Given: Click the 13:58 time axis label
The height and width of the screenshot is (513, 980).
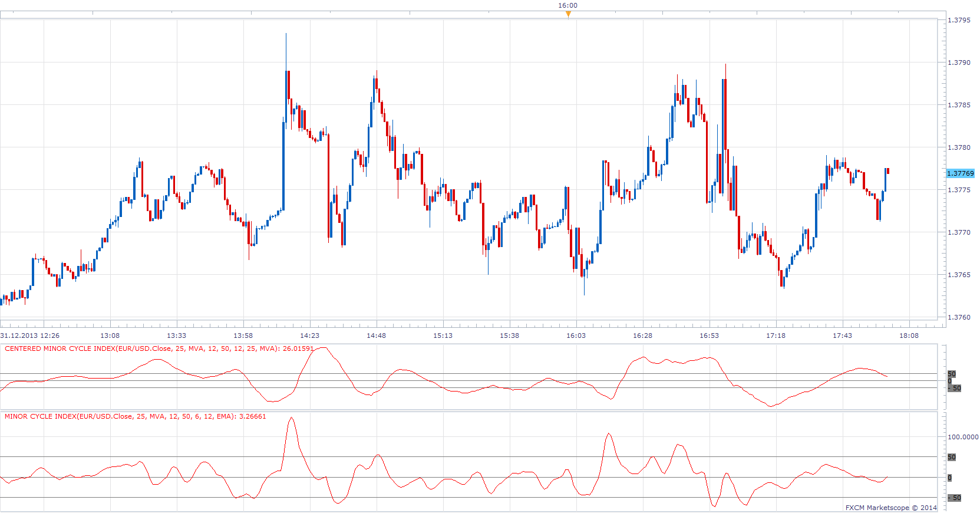Looking at the screenshot, I should coord(243,336).
